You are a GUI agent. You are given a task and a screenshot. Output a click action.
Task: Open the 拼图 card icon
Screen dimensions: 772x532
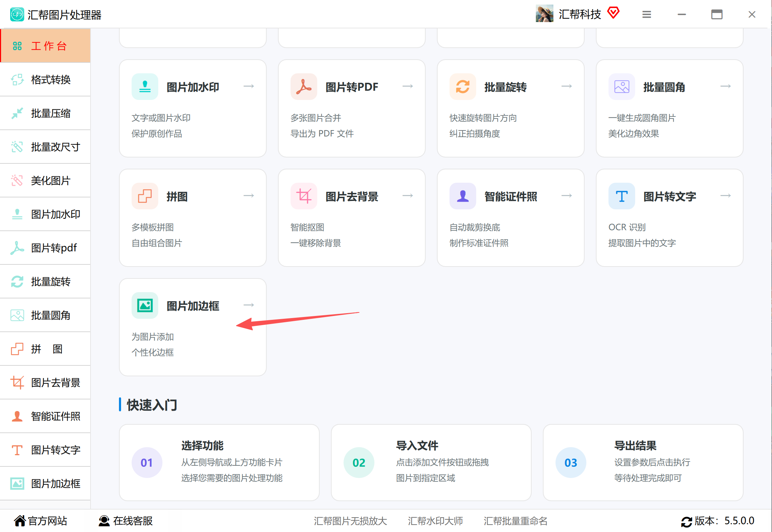(145, 196)
